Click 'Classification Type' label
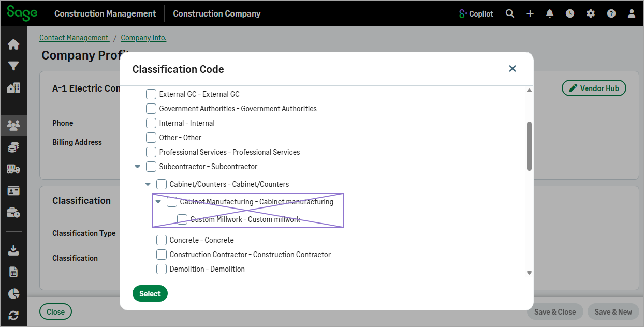 pyautogui.click(x=84, y=233)
